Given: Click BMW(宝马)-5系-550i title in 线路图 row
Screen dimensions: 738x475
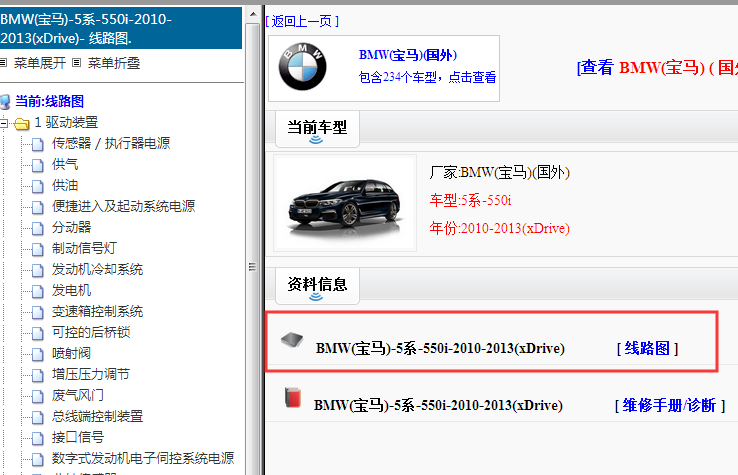Looking at the screenshot, I should [440, 348].
